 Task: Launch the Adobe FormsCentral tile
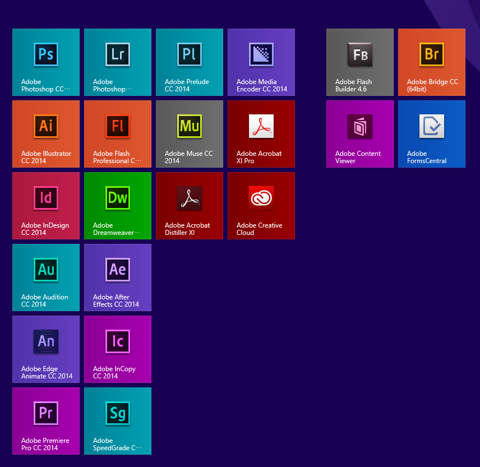(x=432, y=134)
